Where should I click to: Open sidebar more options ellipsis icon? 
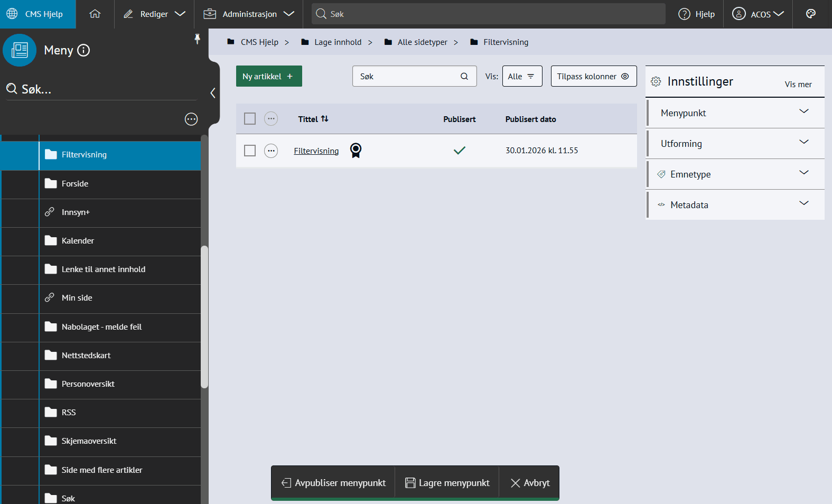[x=191, y=119]
